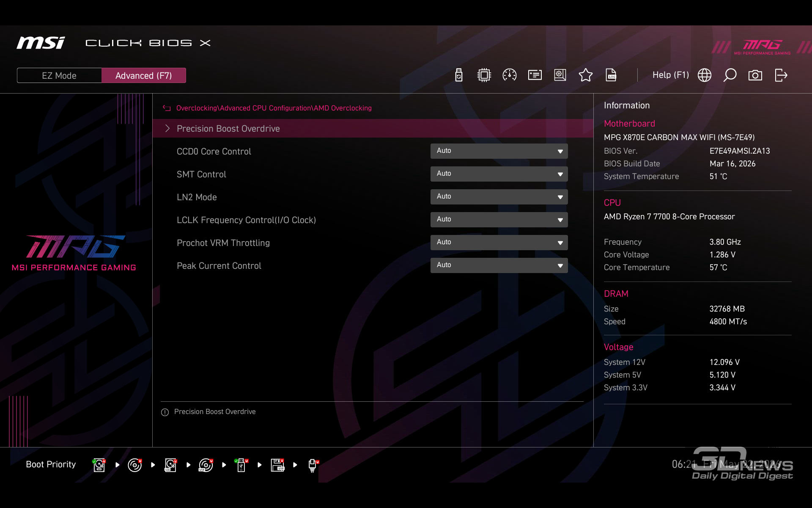The image size is (812, 508).
Task: Go back via the breadcrumb arrow icon
Action: [x=167, y=108]
